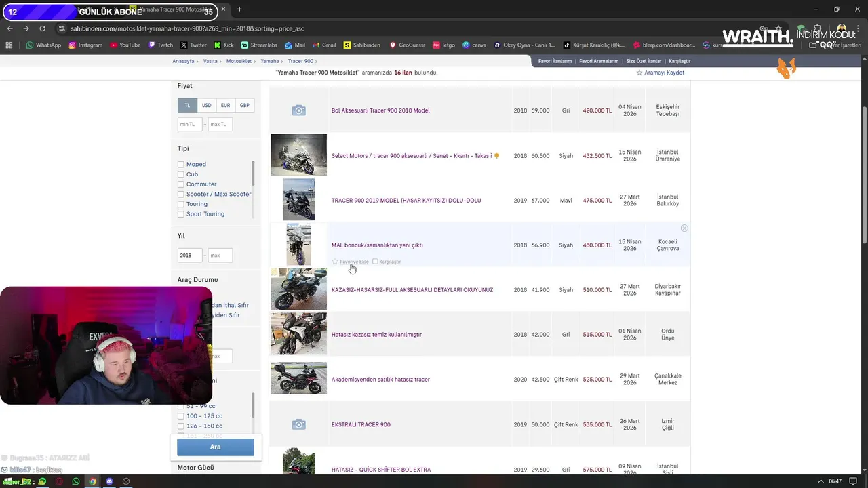Click the min TL price field

[190, 125]
